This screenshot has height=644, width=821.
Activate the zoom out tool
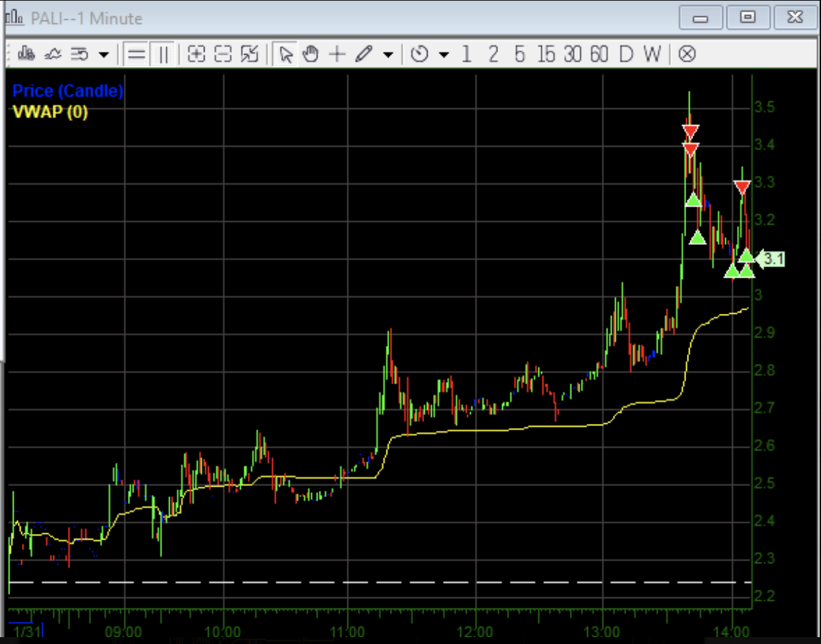222,54
